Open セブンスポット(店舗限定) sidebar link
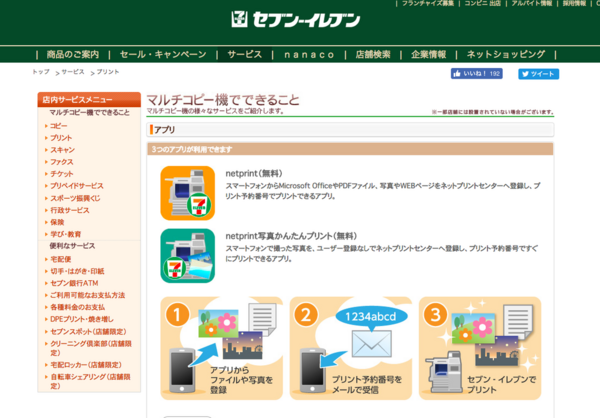The width and height of the screenshot is (600, 418). 88,331
